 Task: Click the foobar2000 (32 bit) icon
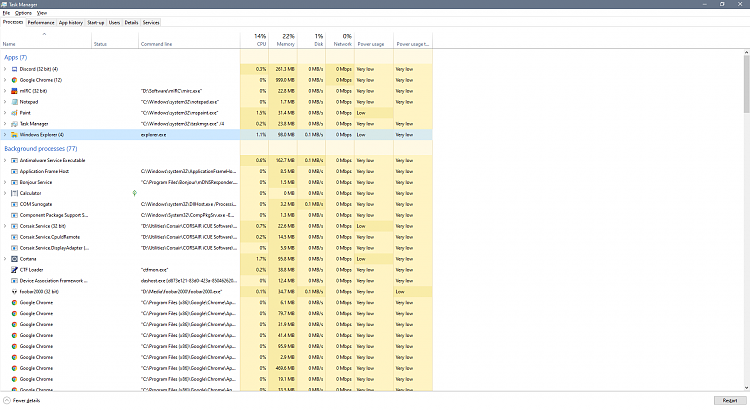[x=14, y=292]
